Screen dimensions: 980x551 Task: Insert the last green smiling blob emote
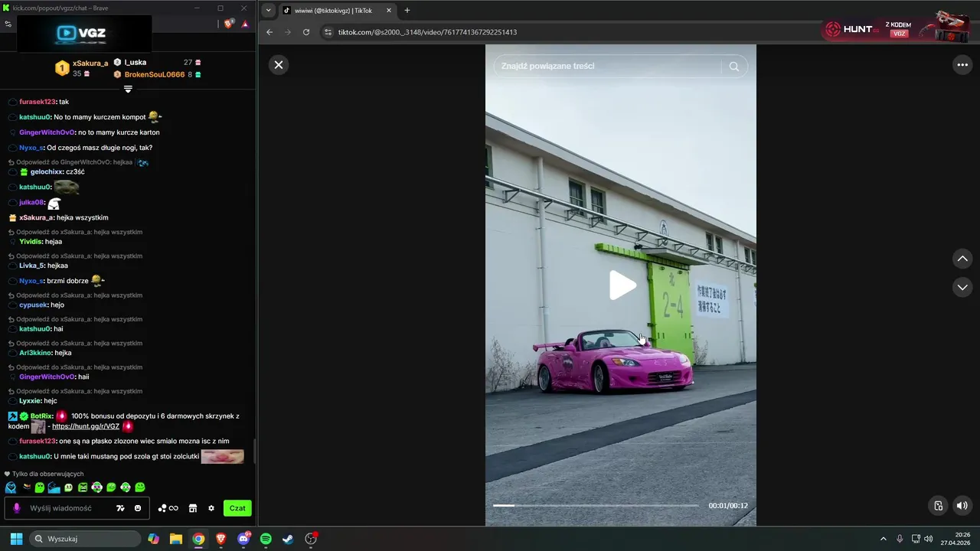(x=140, y=487)
